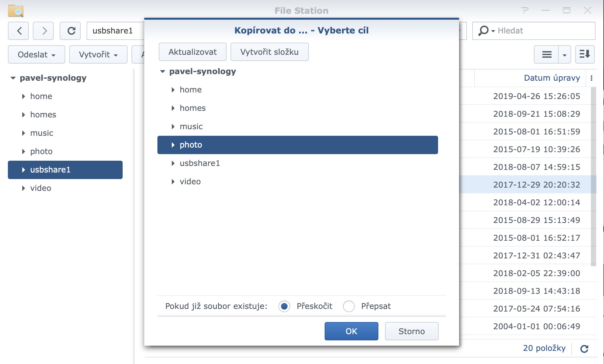Confirm copy with the OK button
The width and height of the screenshot is (604, 364).
tap(351, 331)
